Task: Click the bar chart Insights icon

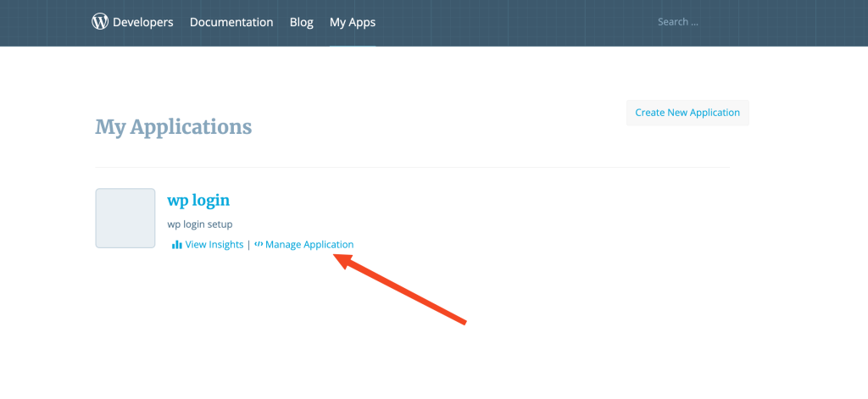Action: click(176, 245)
